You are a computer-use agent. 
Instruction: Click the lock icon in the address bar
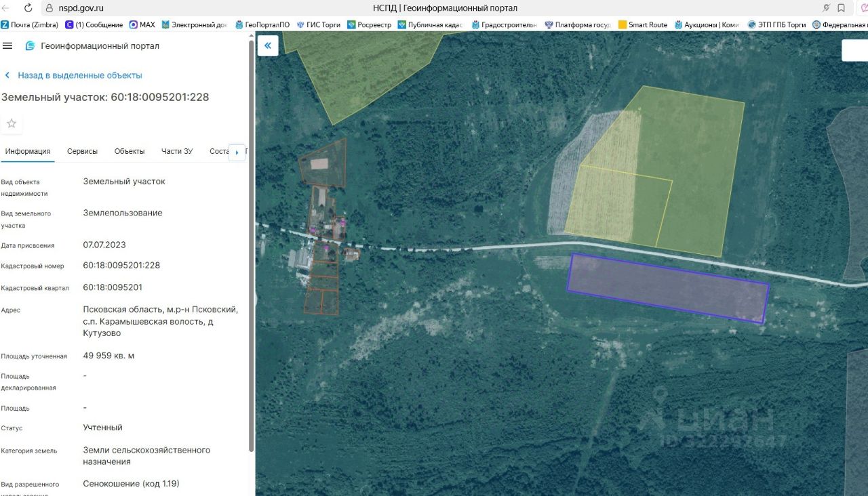pos(49,8)
